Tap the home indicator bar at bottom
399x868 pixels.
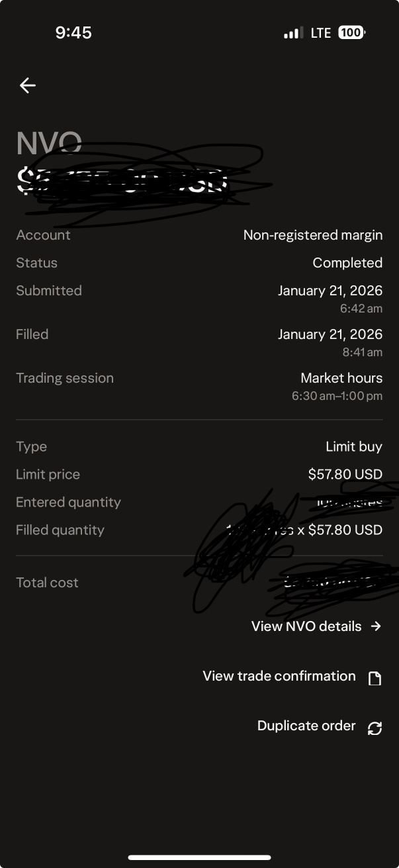pyautogui.click(x=199, y=858)
